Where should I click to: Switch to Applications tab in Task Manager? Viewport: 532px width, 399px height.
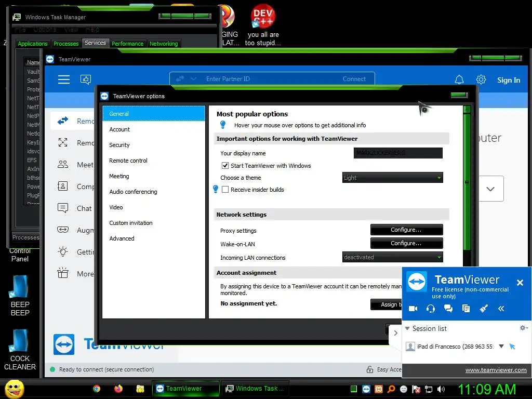[x=33, y=44]
